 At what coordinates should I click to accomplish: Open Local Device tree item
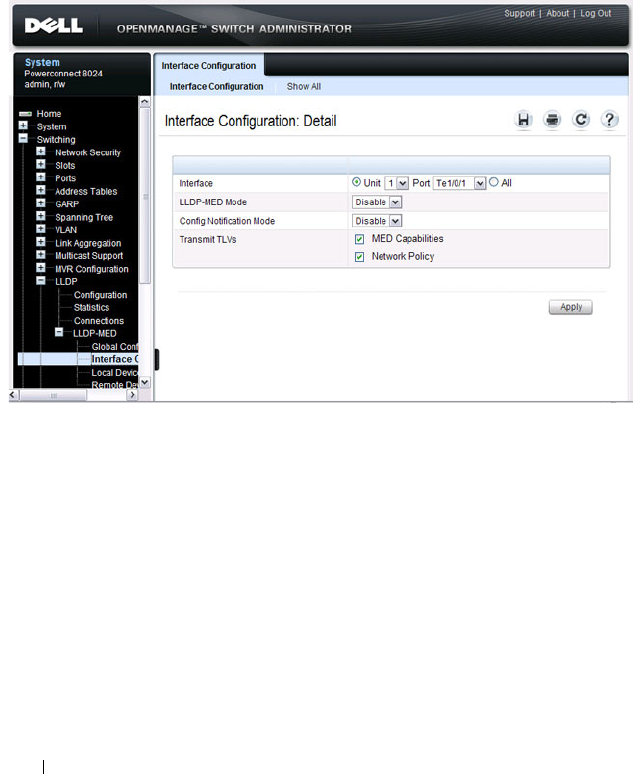[x=114, y=373]
